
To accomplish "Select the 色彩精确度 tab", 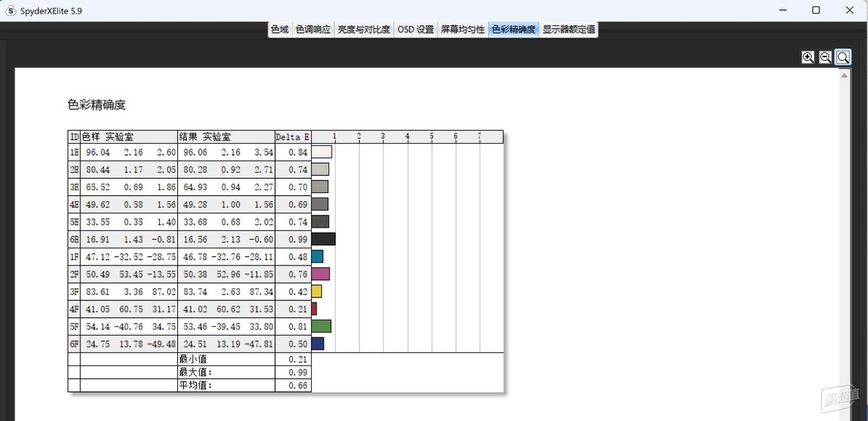I will click(514, 30).
